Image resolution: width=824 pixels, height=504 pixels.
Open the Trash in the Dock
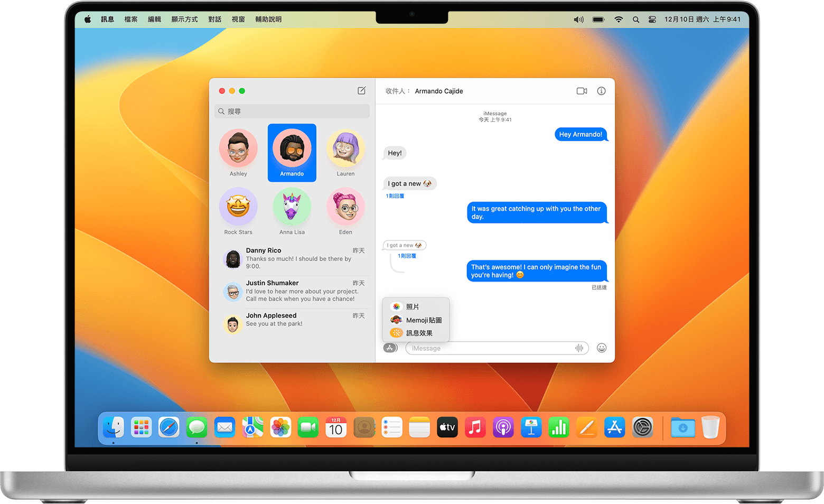(x=710, y=427)
